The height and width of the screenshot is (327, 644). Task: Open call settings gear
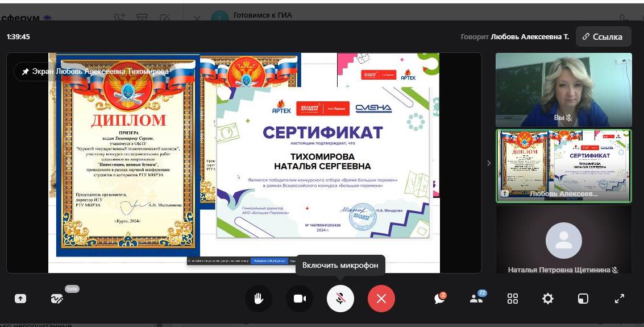(x=548, y=299)
